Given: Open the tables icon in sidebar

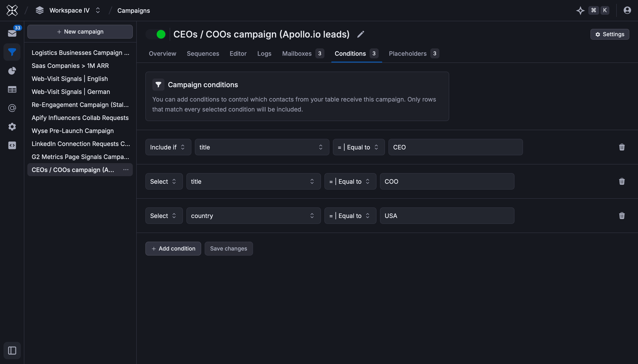Looking at the screenshot, I should point(12,90).
